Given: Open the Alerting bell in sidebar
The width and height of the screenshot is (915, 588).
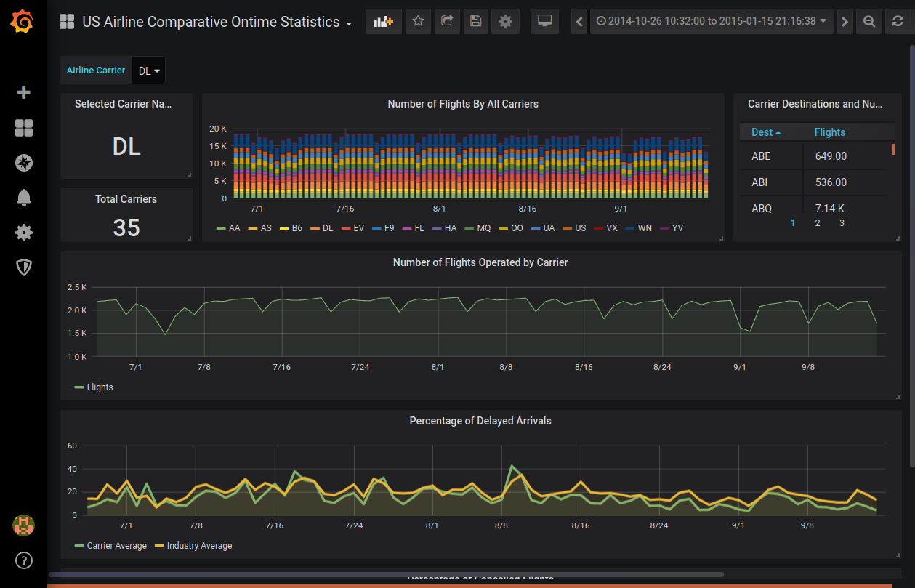Looking at the screenshot, I should pos(24,198).
